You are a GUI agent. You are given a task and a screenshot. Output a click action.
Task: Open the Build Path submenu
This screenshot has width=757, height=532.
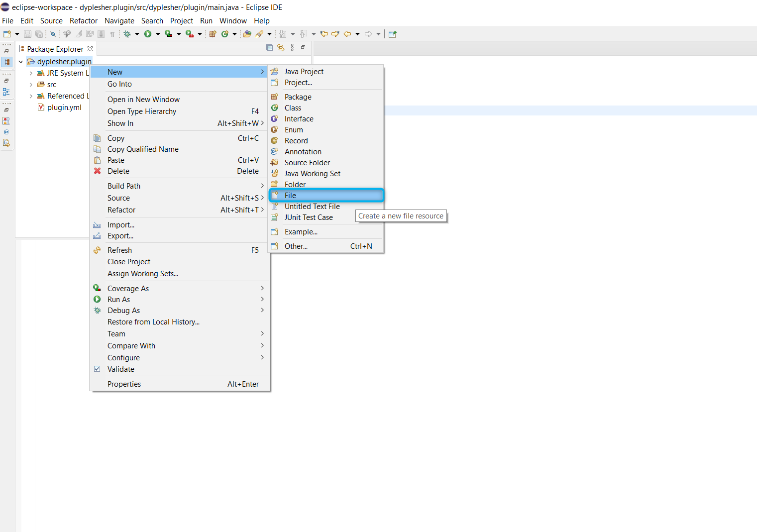coord(180,186)
